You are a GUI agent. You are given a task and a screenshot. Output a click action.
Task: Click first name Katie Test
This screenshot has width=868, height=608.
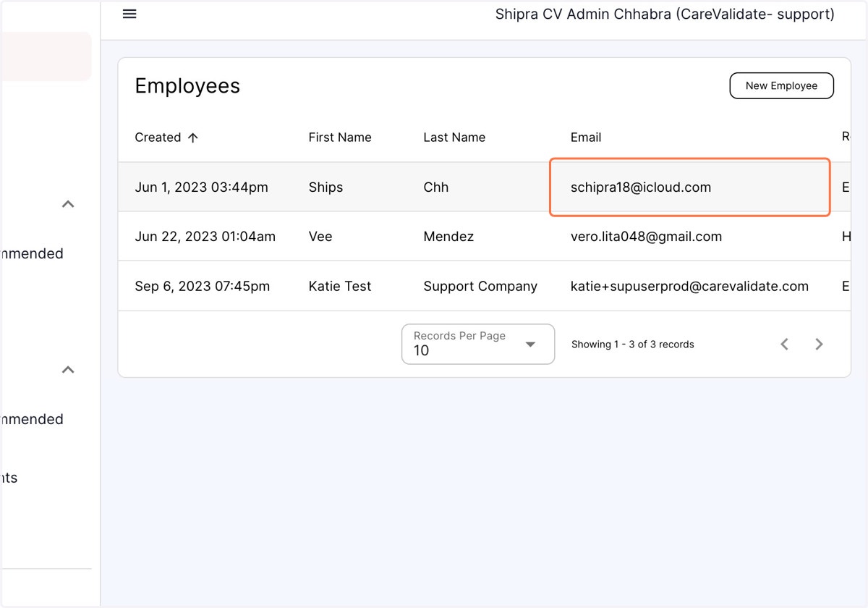point(340,287)
